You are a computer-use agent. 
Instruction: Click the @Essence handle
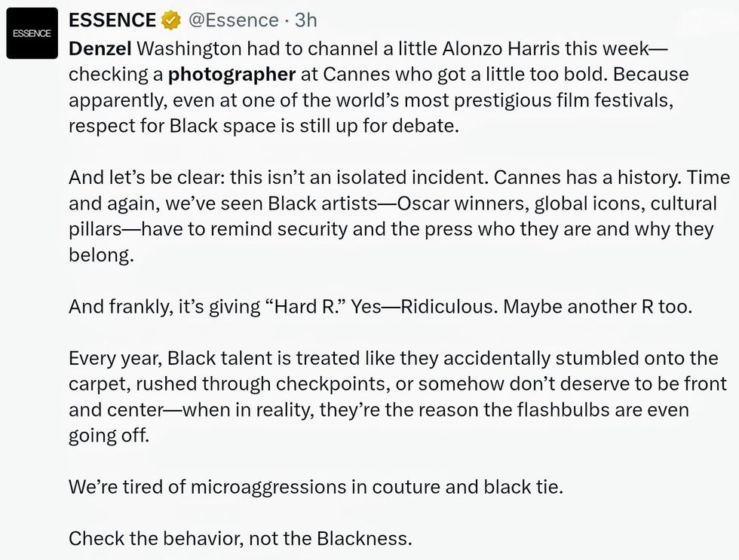pos(235,21)
